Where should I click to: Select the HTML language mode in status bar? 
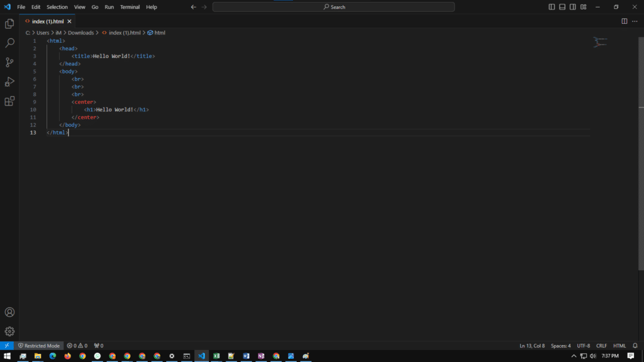(619, 346)
